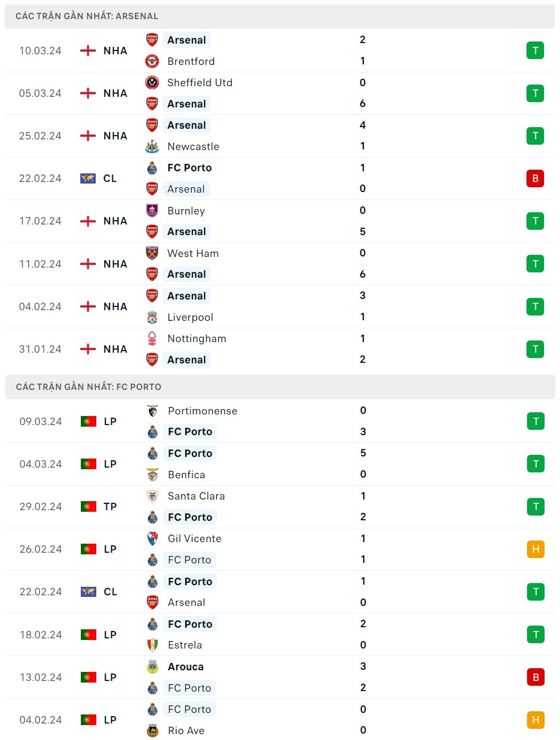Click the red loss badge for 22.02.24 Arsenal match
The height and width of the screenshot is (740, 560).
pyautogui.click(x=535, y=178)
